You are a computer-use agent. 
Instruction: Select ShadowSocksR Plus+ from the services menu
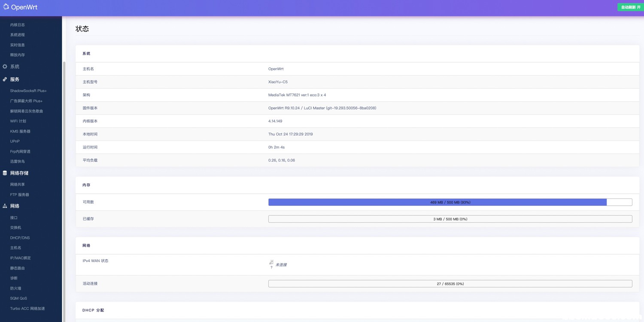[x=27, y=90]
